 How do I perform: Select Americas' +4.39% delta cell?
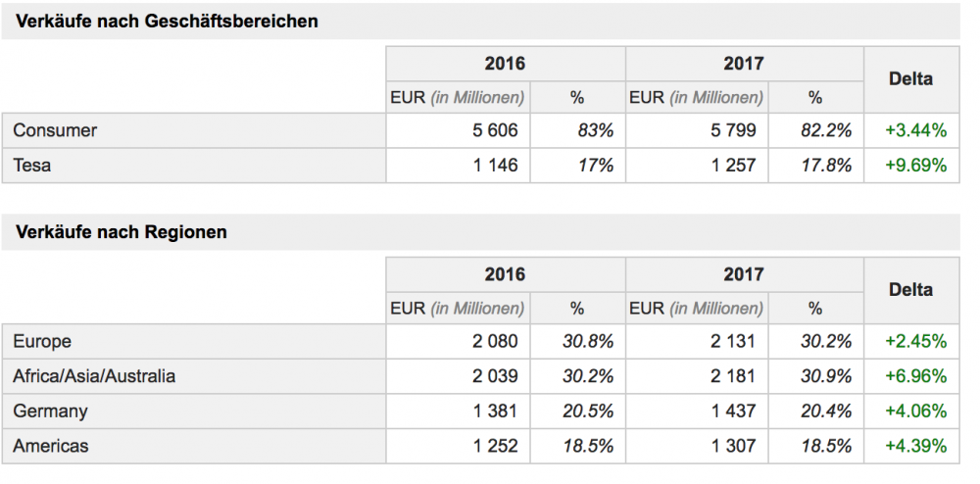tap(915, 447)
